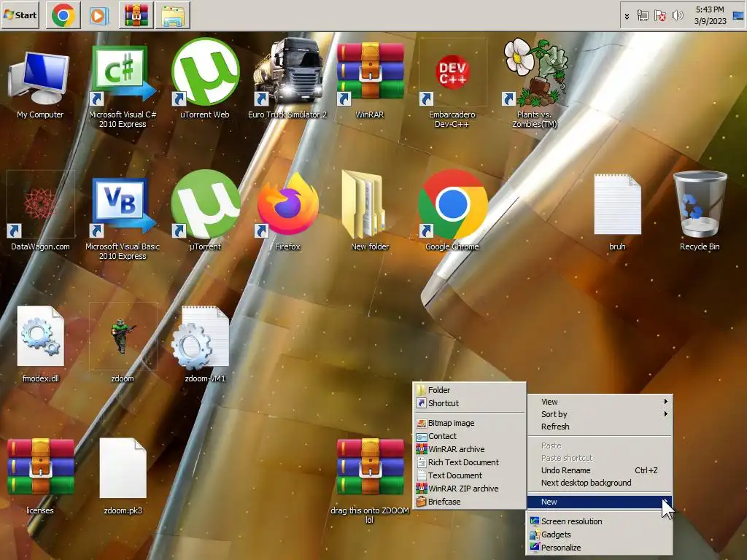747x560 pixels.
Task: Open Gadgets from context menu
Action: pos(600,534)
